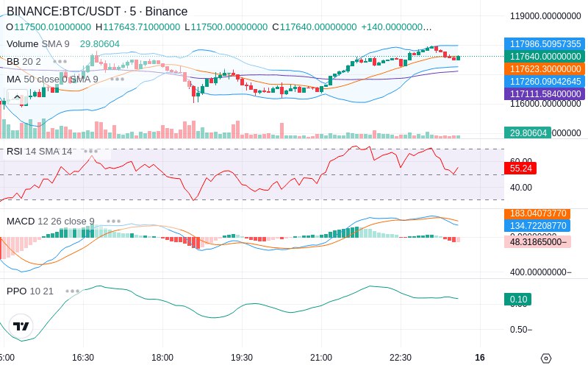Select the Volume SMA 9 legend label
The width and height of the screenshot is (588, 368).
click(x=38, y=44)
